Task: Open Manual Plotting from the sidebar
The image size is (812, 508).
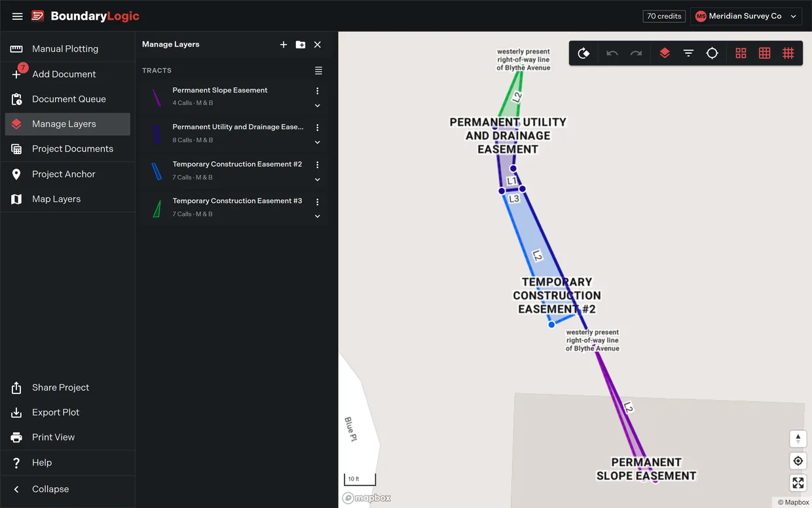Action: (x=67, y=49)
